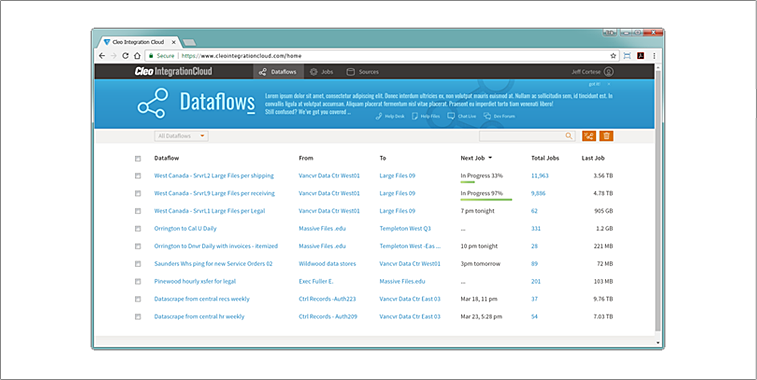Check the Orrington to Cal U Daily checkbox
This screenshot has height=380, width=757.
(138, 229)
